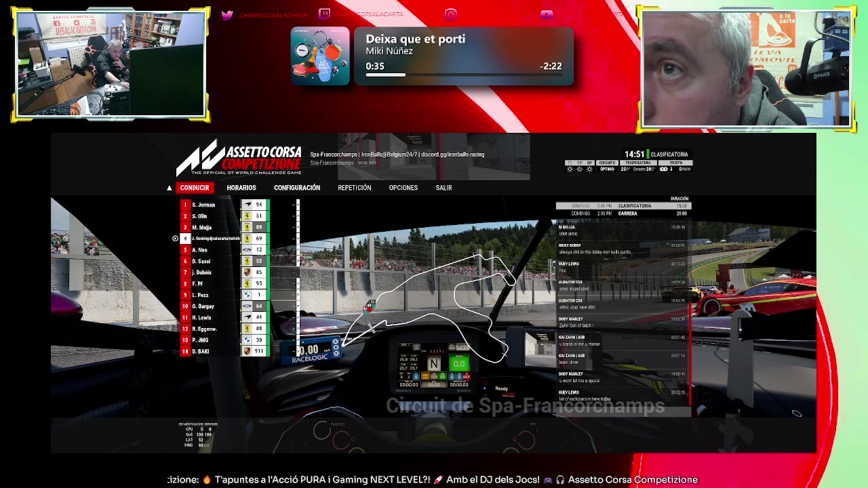Select SALIR to exit the session
The height and width of the screenshot is (488, 868).
pyautogui.click(x=443, y=188)
